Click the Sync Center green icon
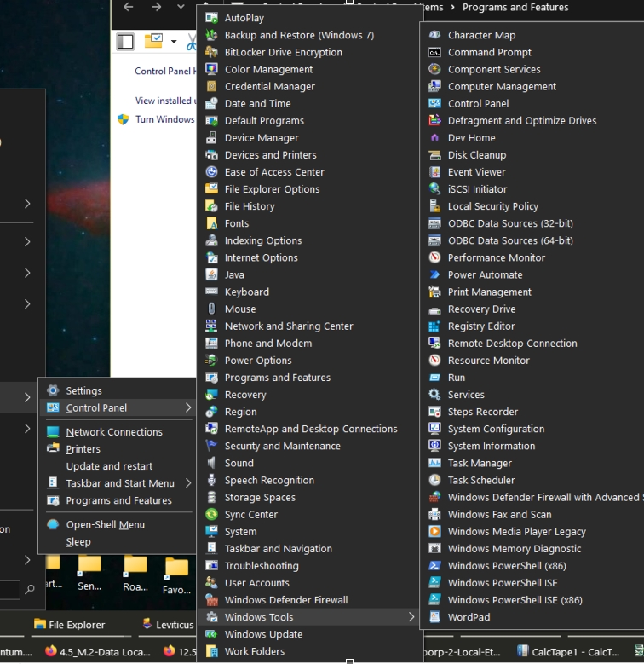 point(211,514)
